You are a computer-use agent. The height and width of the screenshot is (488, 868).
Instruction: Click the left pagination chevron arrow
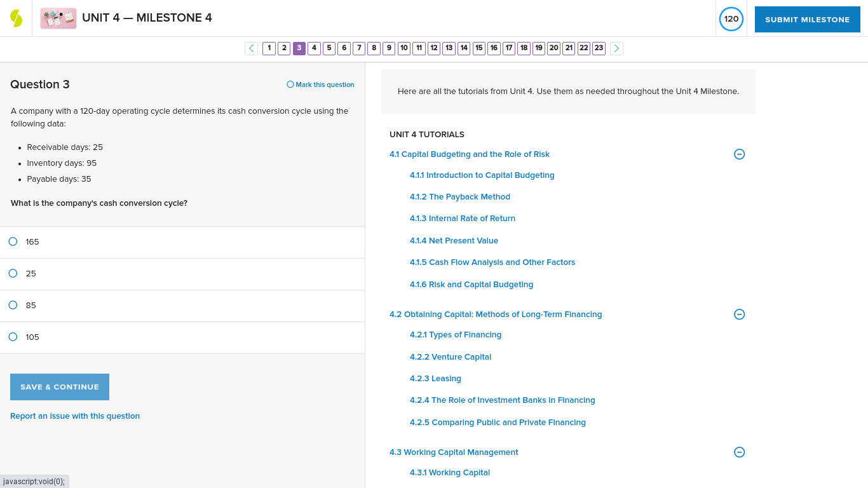click(x=251, y=48)
